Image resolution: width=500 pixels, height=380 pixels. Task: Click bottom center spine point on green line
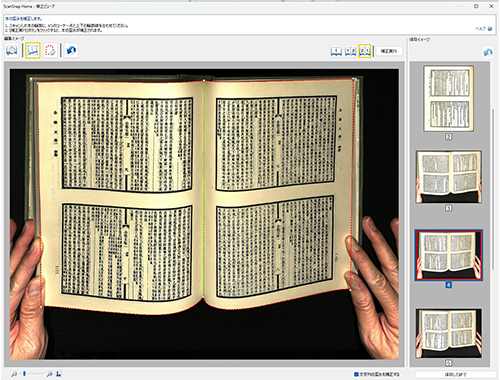203,296
